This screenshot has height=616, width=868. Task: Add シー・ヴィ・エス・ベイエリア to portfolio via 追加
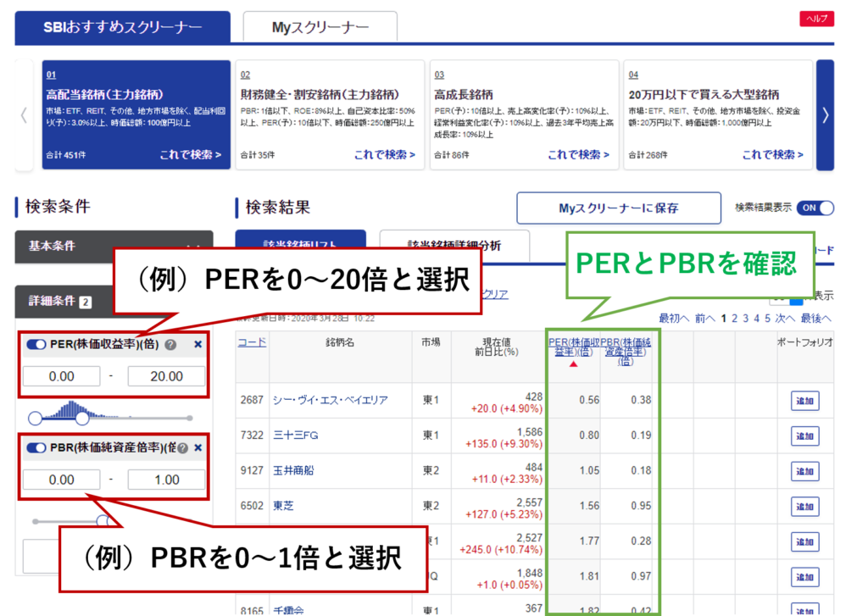804,402
